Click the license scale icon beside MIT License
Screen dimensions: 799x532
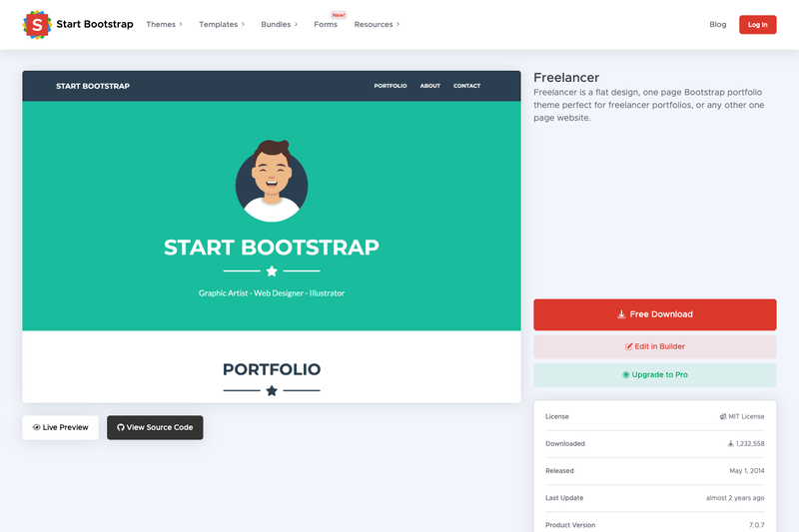coord(722,416)
